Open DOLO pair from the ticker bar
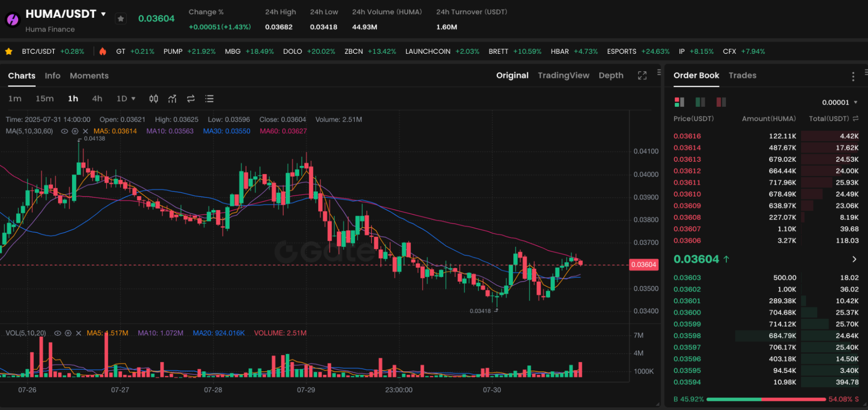 309,51
